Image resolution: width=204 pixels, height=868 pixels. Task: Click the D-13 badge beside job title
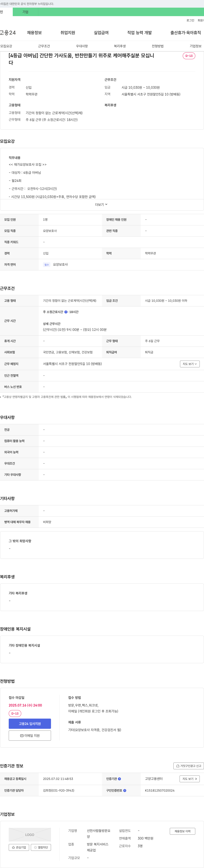[x=189, y=56]
